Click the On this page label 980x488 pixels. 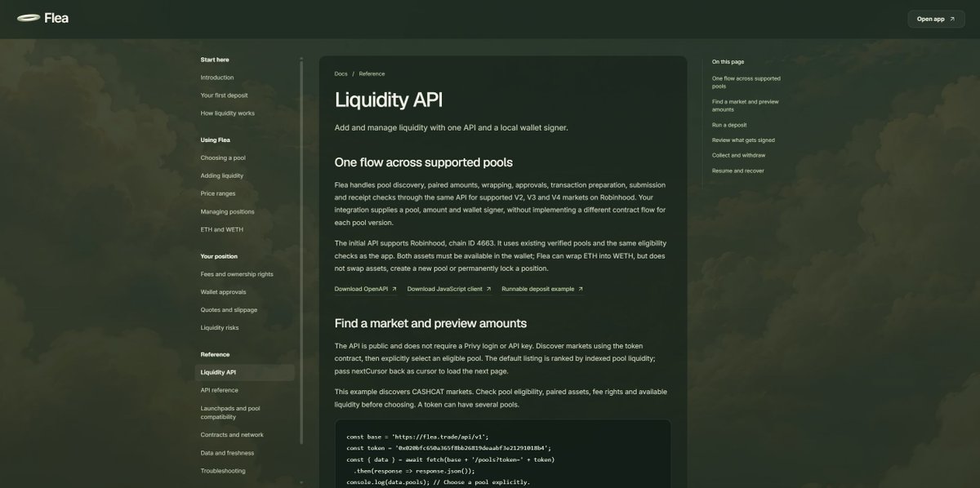pyautogui.click(x=728, y=62)
